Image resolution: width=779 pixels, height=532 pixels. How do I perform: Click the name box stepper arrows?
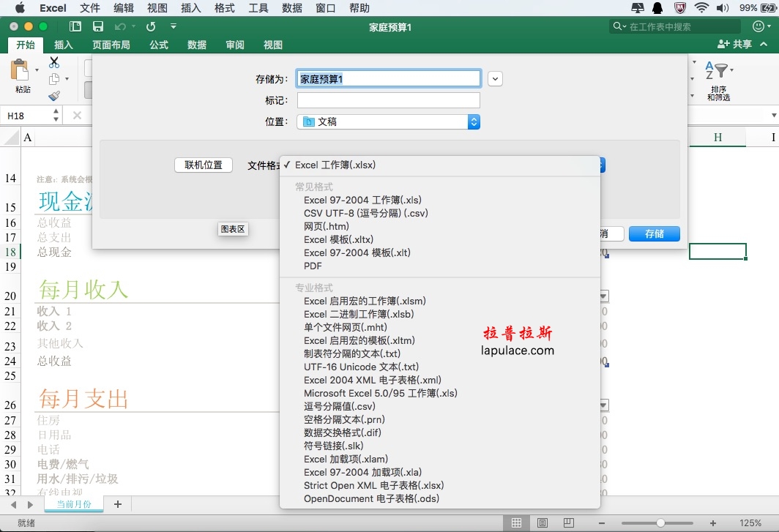tap(56, 115)
